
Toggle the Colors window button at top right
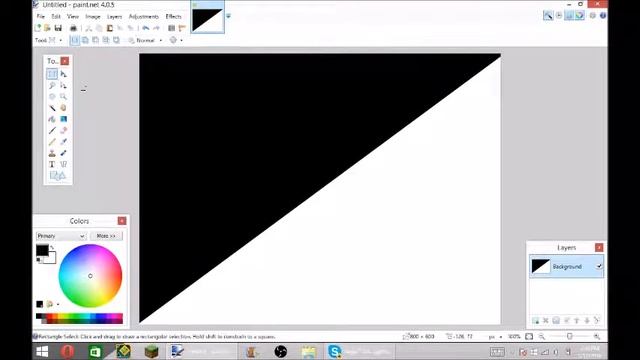pos(580,16)
